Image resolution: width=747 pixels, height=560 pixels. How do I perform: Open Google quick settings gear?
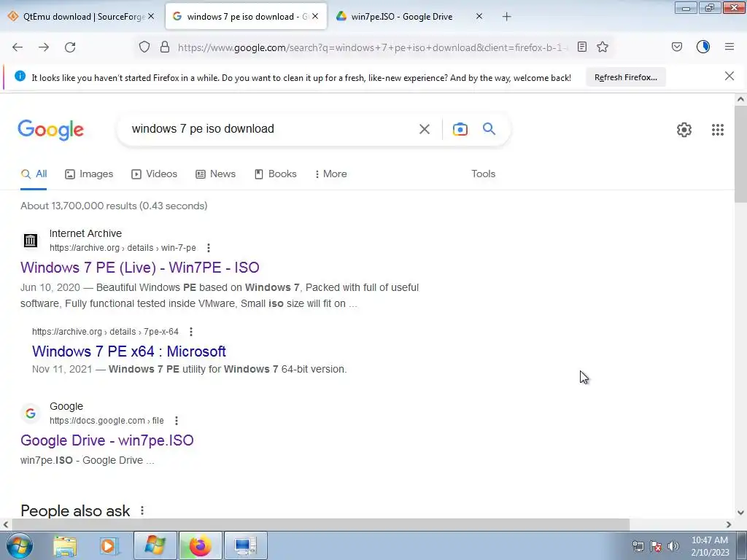coord(684,130)
